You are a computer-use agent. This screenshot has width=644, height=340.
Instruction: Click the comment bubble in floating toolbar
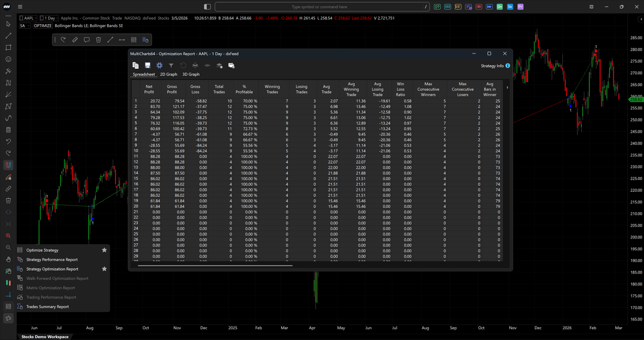coord(86,40)
